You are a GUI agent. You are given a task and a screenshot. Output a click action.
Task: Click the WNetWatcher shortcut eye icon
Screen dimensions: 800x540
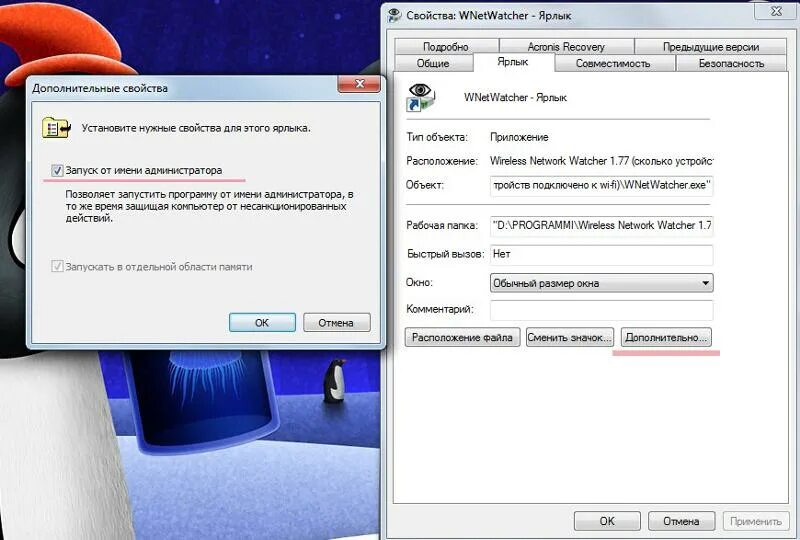point(421,97)
